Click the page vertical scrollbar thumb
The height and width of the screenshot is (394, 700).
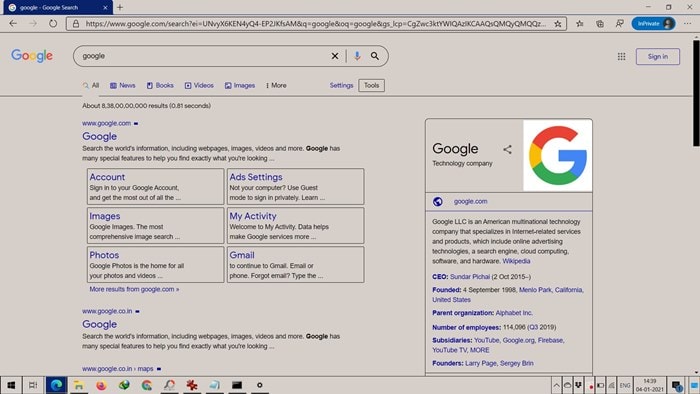(696, 93)
